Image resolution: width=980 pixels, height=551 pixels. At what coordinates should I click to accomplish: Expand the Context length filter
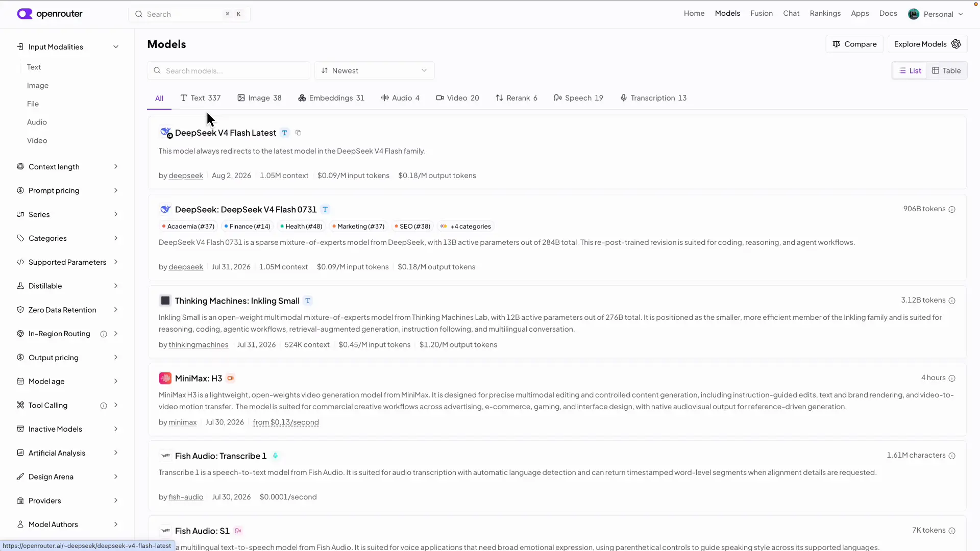point(68,167)
